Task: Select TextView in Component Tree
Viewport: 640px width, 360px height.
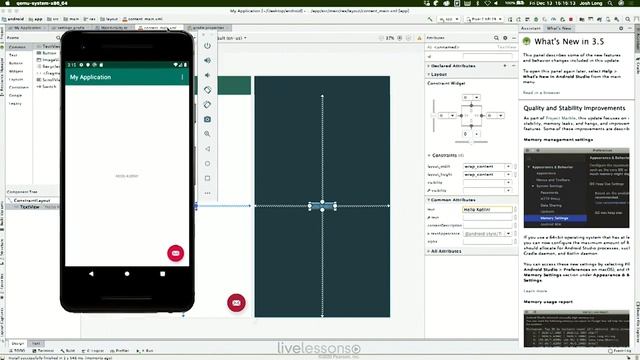Action: 29,207
